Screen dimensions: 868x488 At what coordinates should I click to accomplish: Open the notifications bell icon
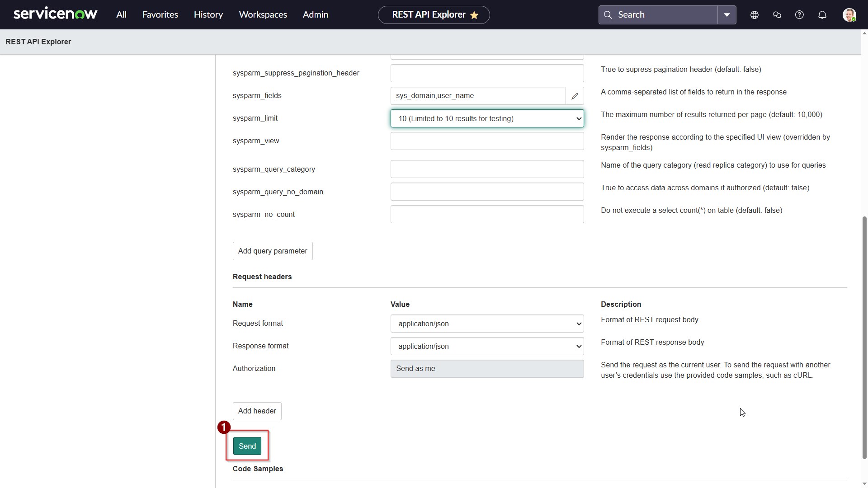[x=822, y=15]
